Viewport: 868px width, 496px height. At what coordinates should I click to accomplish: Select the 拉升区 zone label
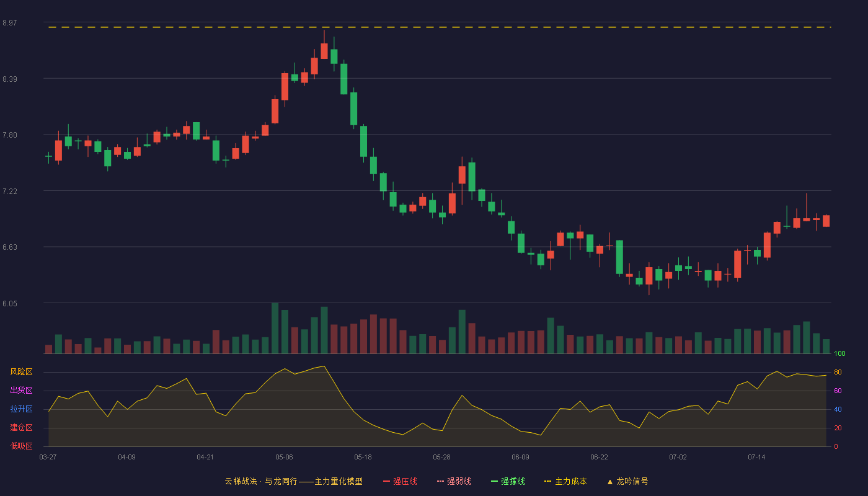click(x=21, y=409)
